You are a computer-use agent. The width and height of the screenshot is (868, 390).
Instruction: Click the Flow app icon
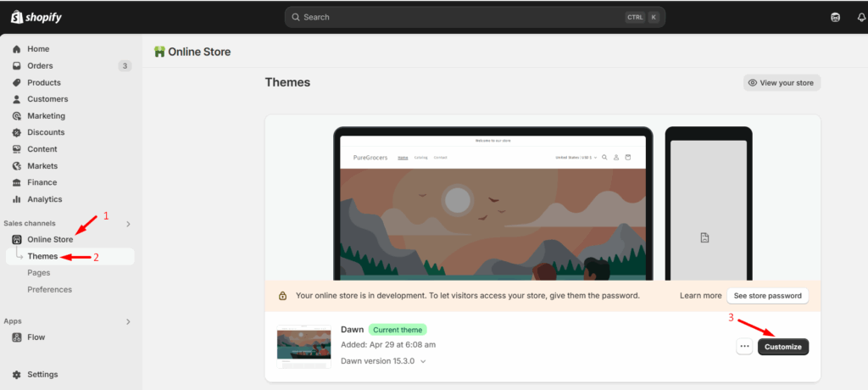(16, 337)
